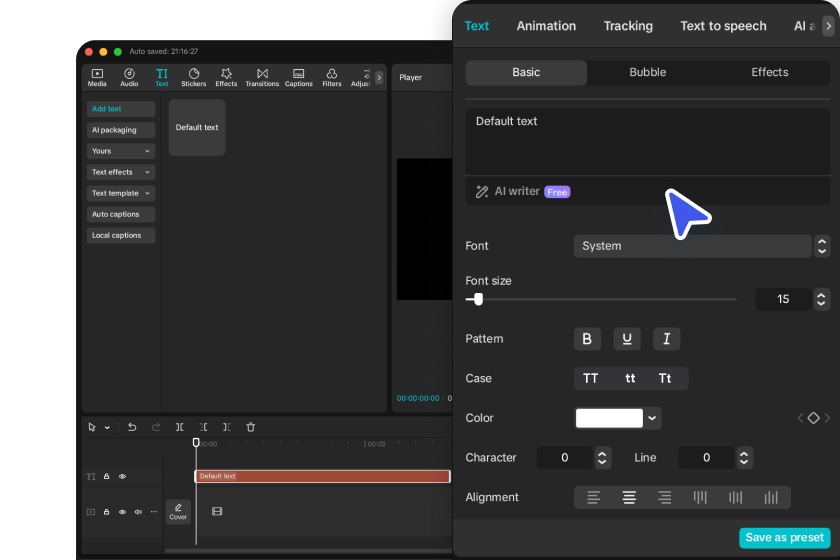Open the Font System dropdown
The image size is (840, 560).
point(693,246)
